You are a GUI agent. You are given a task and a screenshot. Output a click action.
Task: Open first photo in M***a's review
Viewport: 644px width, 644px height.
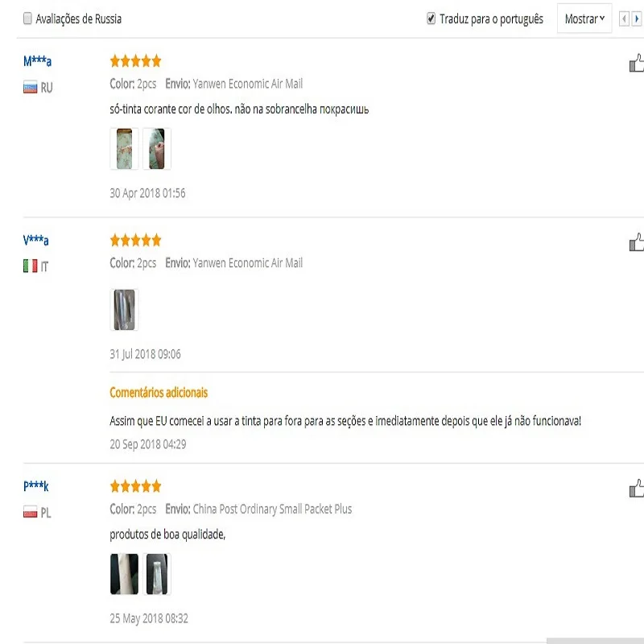coord(124,149)
